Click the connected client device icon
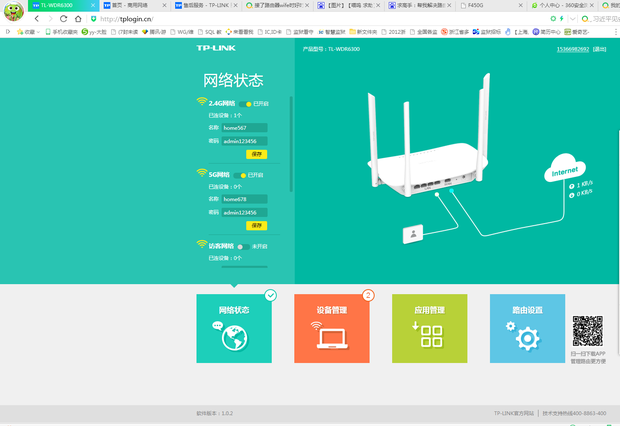The image size is (620, 426). tap(413, 234)
